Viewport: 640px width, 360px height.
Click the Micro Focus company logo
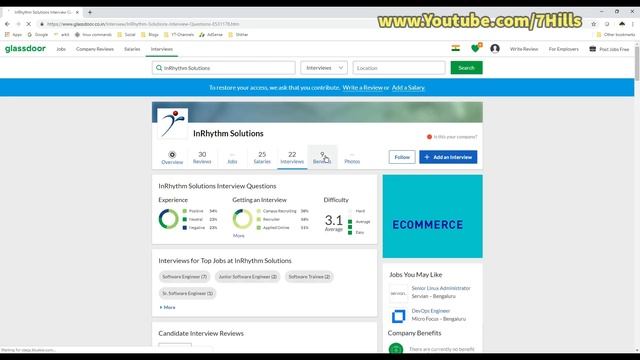tap(398, 316)
